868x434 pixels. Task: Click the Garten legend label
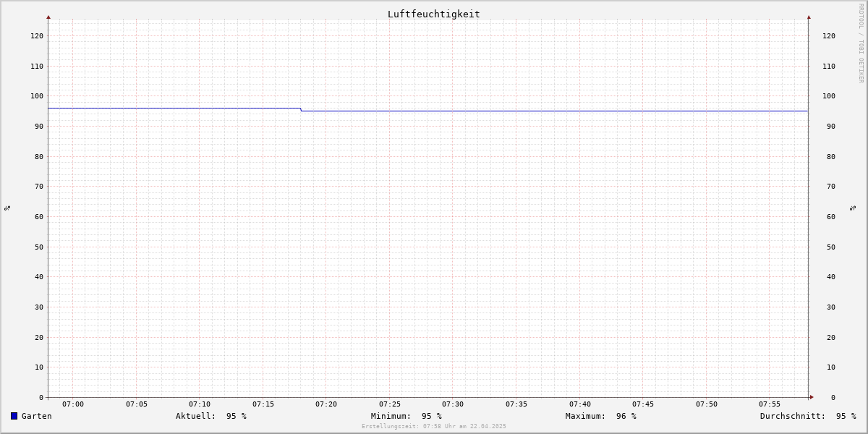coord(37,416)
